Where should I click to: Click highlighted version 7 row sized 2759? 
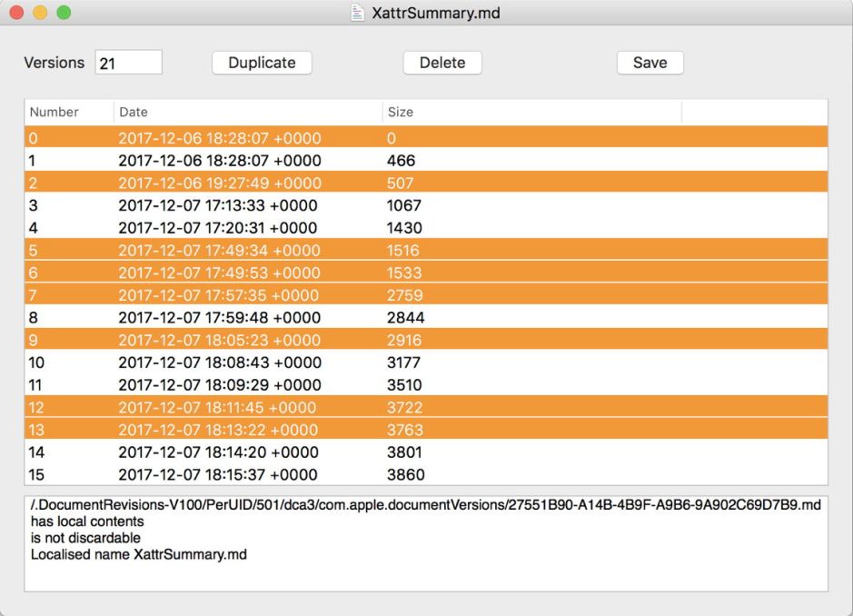(218, 295)
